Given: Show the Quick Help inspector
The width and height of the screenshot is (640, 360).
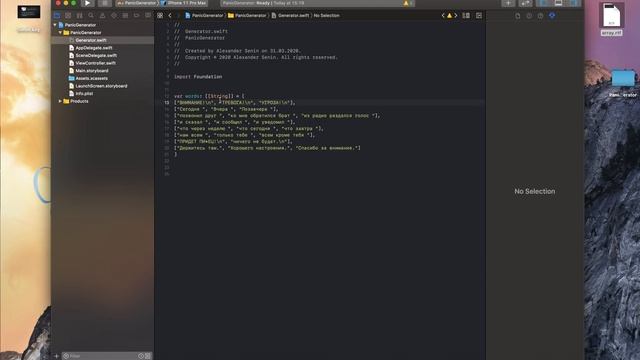Looking at the screenshot, I should tap(540, 16).
